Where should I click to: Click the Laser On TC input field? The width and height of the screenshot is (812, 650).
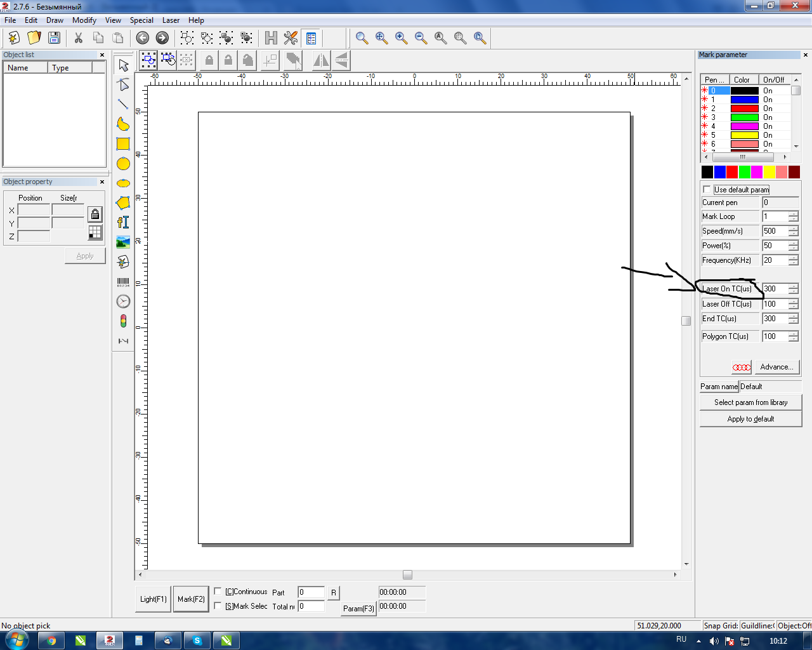[775, 289]
